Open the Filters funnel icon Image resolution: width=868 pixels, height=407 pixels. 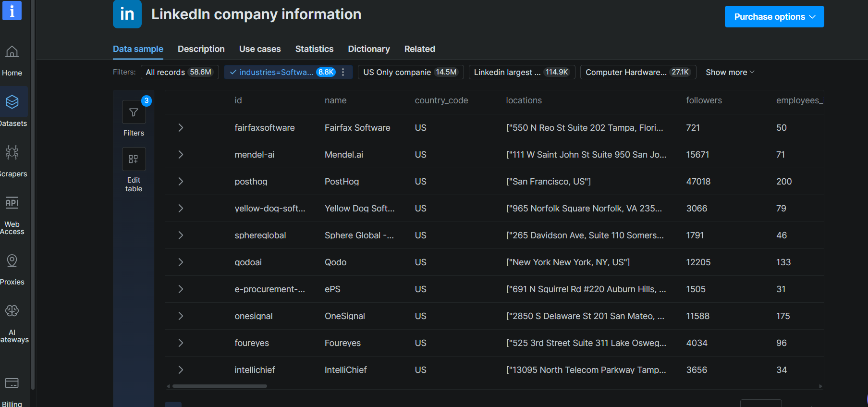(134, 112)
